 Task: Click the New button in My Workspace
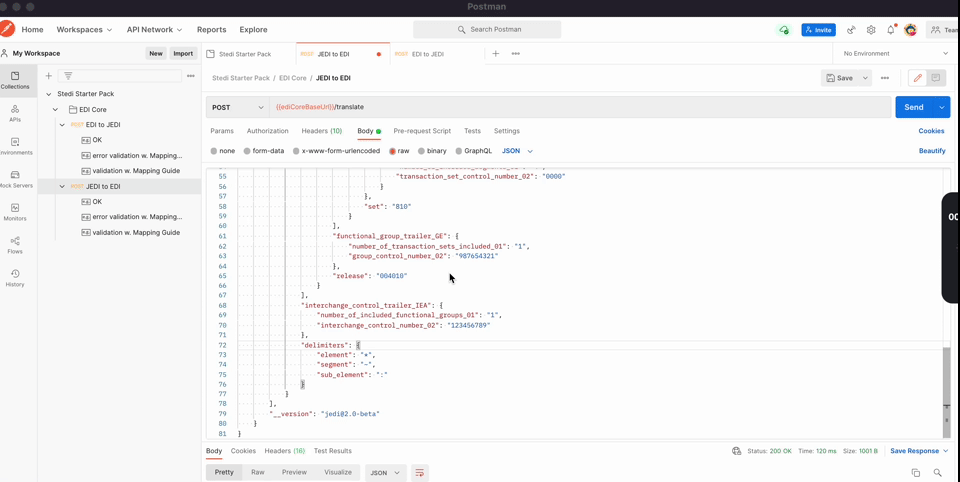[156, 53]
